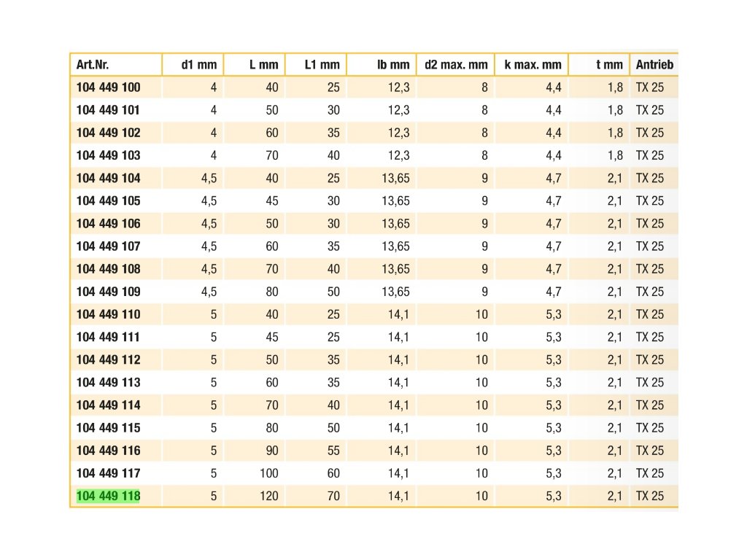Select article number 104 449 112
The width and height of the screenshot is (747, 560).
pyautogui.click(x=108, y=359)
